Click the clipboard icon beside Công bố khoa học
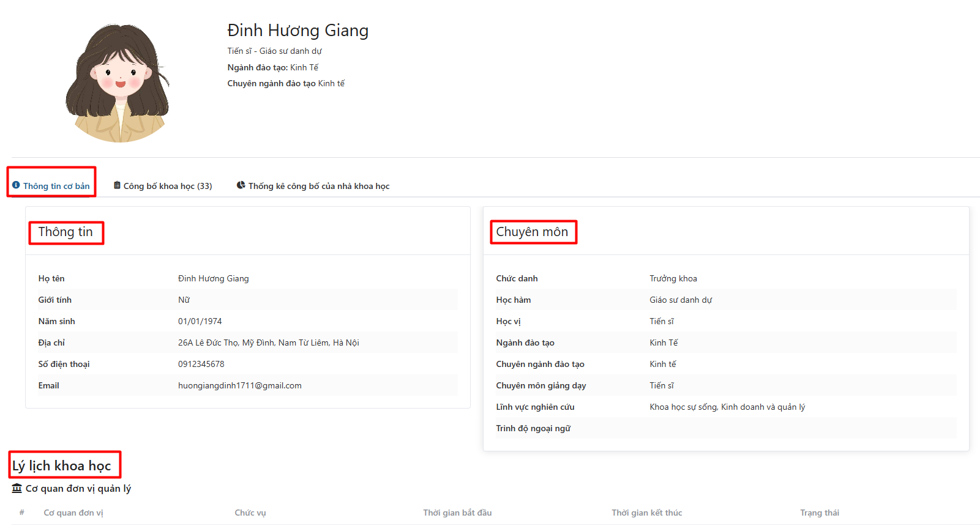The image size is (980, 526). coord(117,185)
